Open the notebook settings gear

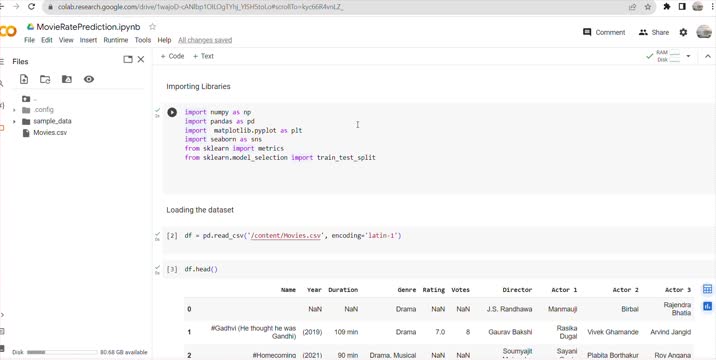683,32
